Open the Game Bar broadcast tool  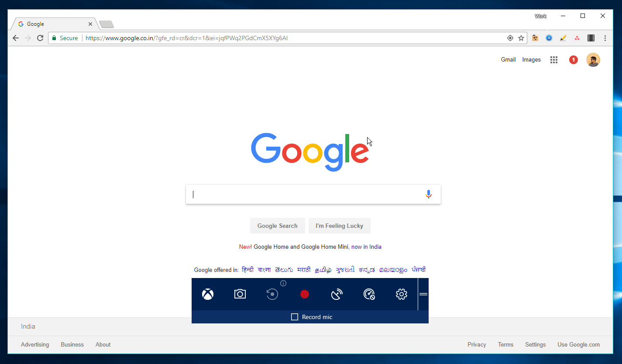[337, 294]
